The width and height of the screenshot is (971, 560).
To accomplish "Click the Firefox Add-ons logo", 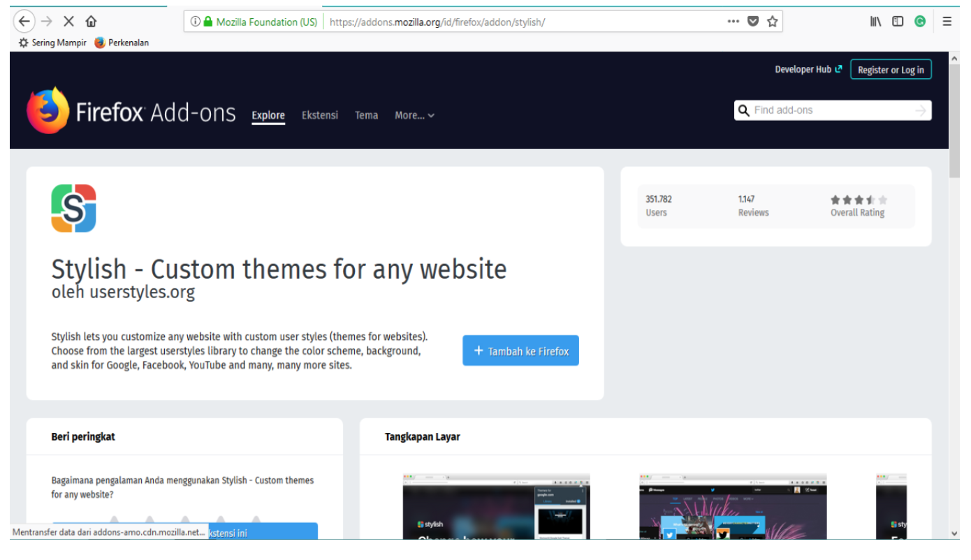I will [131, 111].
